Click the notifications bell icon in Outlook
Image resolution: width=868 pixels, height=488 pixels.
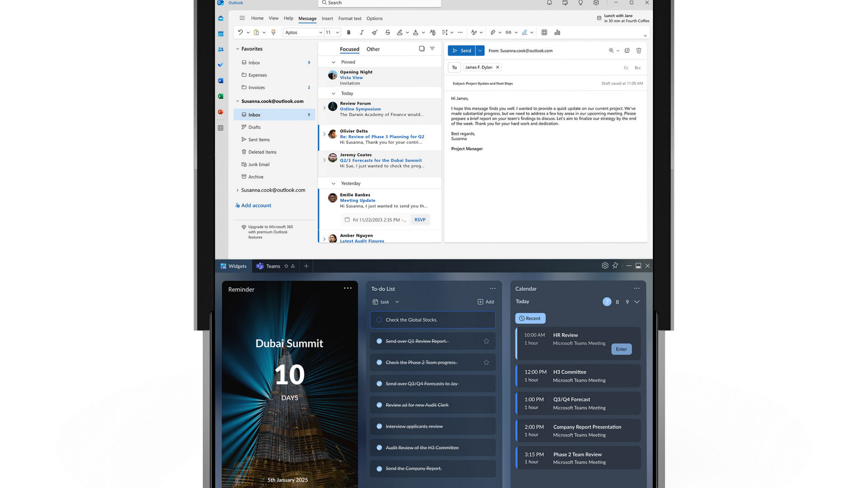549,3
